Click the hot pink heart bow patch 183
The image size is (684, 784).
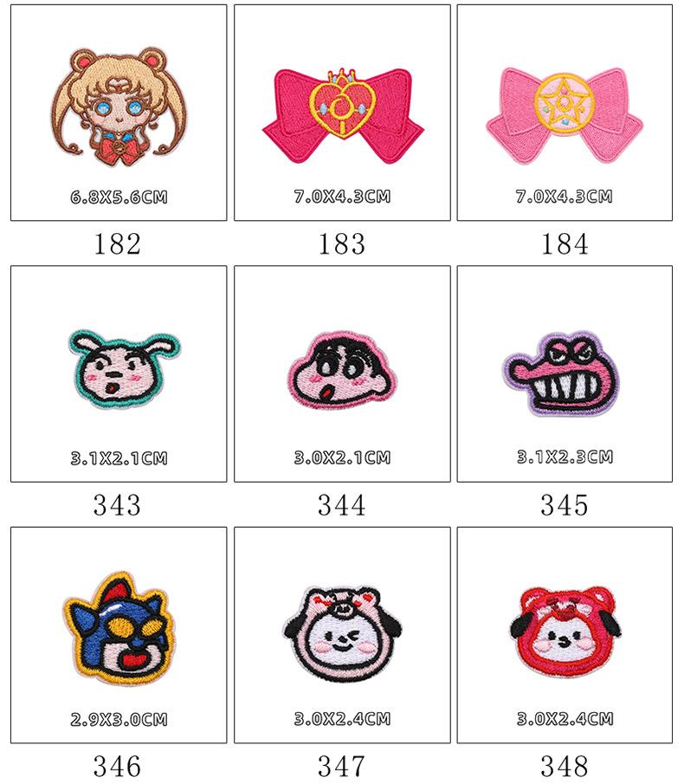click(x=343, y=115)
